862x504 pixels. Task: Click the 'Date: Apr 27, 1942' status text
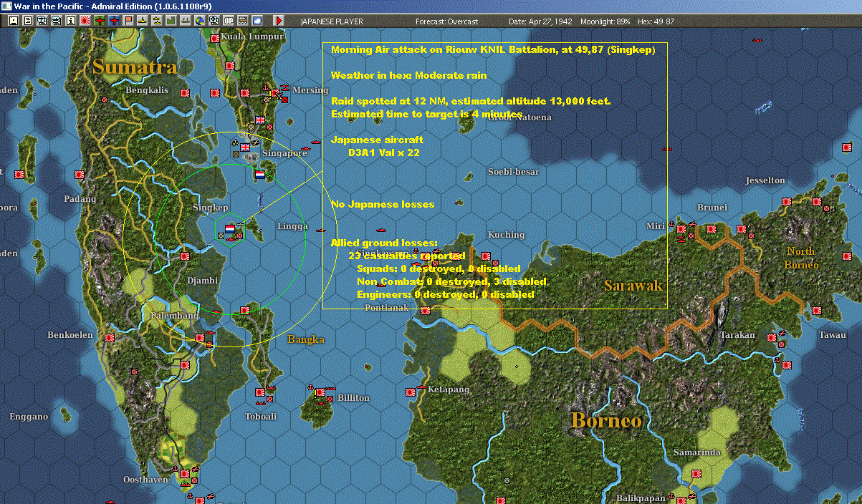[540, 21]
